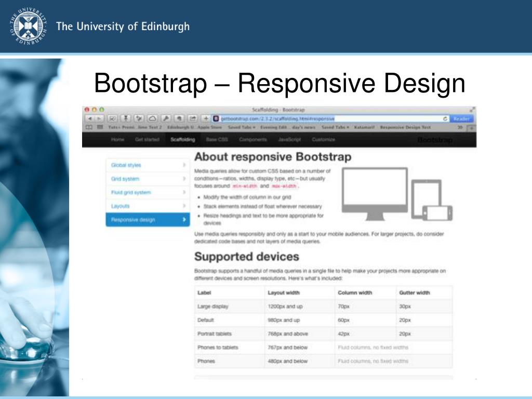The height and width of the screenshot is (399, 532).
Task: Click chevron on Layouts sidebar row
Action: pyautogui.click(x=184, y=206)
